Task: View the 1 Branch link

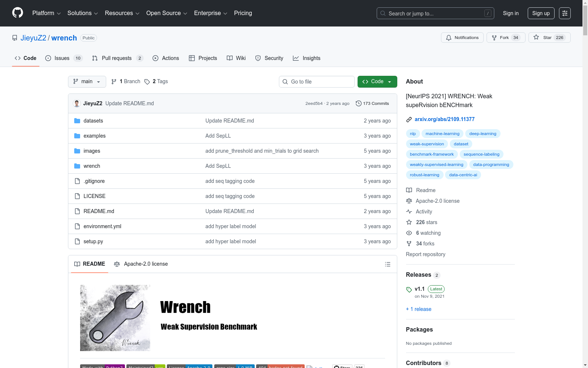Action: [126, 81]
